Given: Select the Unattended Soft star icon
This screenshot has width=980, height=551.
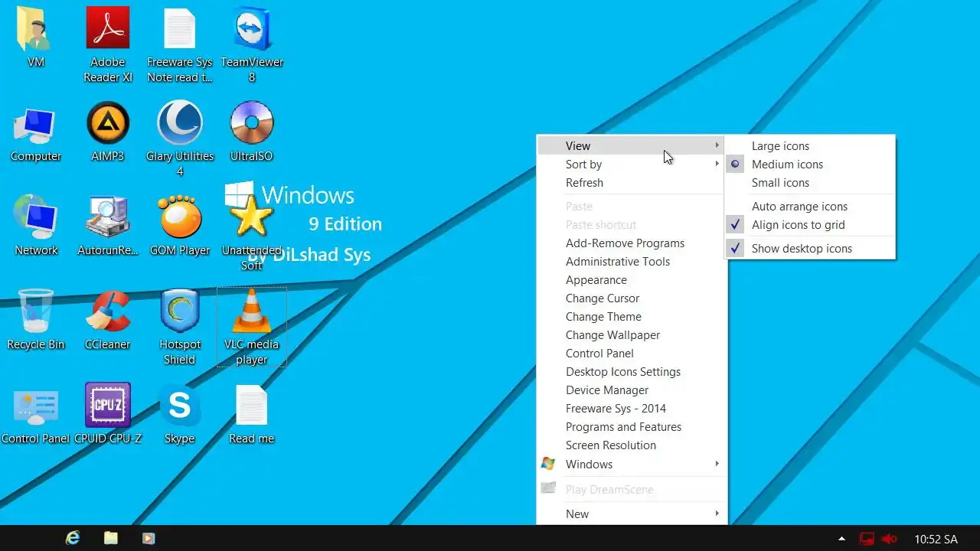Looking at the screenshot, I should (252, 233).
